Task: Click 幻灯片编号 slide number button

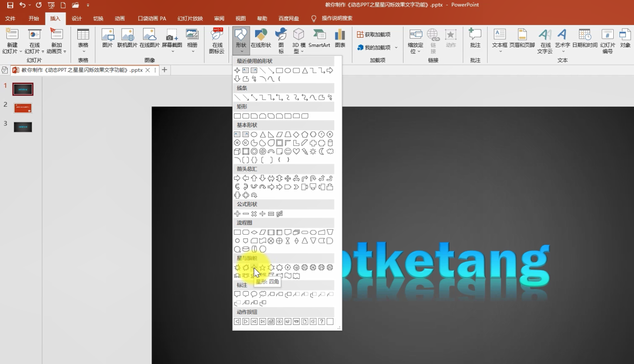Action: click(x=607, y=41)
